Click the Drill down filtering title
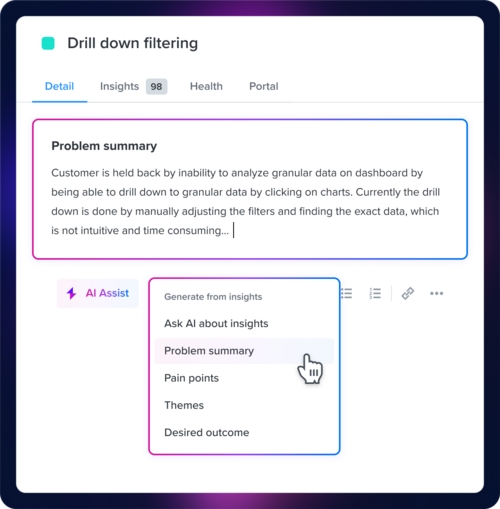Screen dimensions: 500x509 tap(133, 43)
